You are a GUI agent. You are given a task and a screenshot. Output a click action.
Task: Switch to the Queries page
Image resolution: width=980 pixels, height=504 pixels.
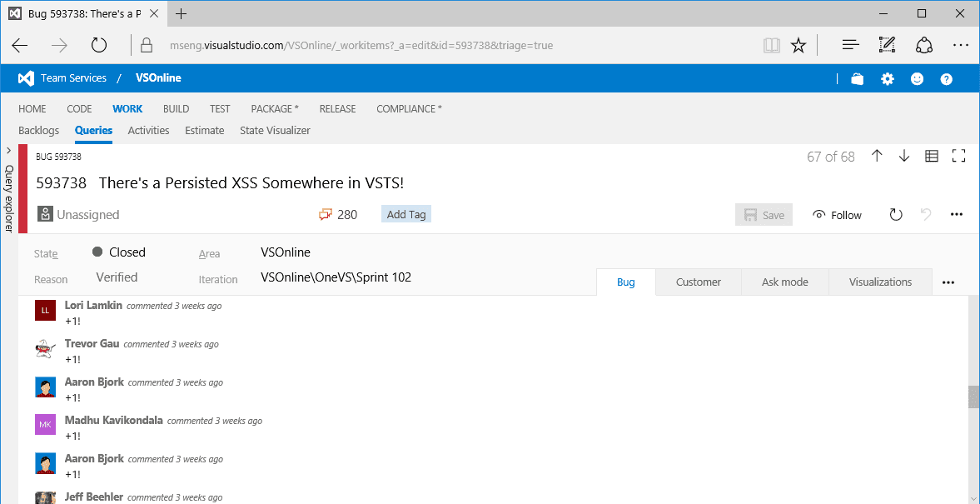pyautogui.click(x=94, y=130)
